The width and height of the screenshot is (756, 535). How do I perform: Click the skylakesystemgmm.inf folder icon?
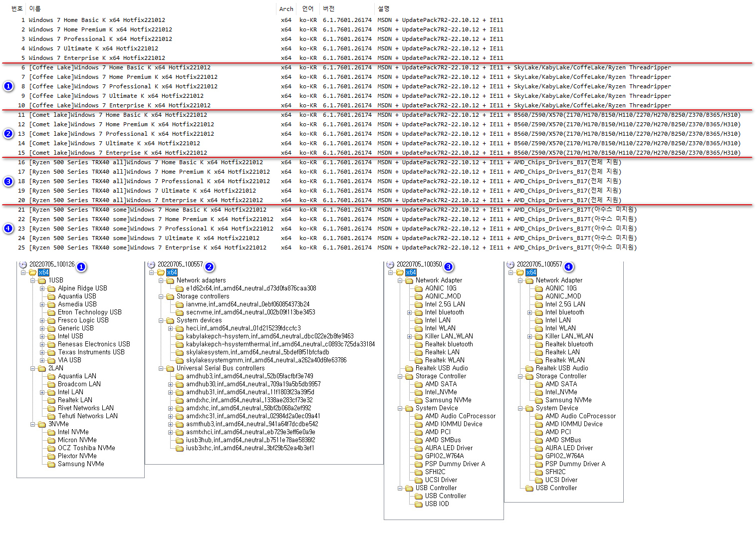180,360
